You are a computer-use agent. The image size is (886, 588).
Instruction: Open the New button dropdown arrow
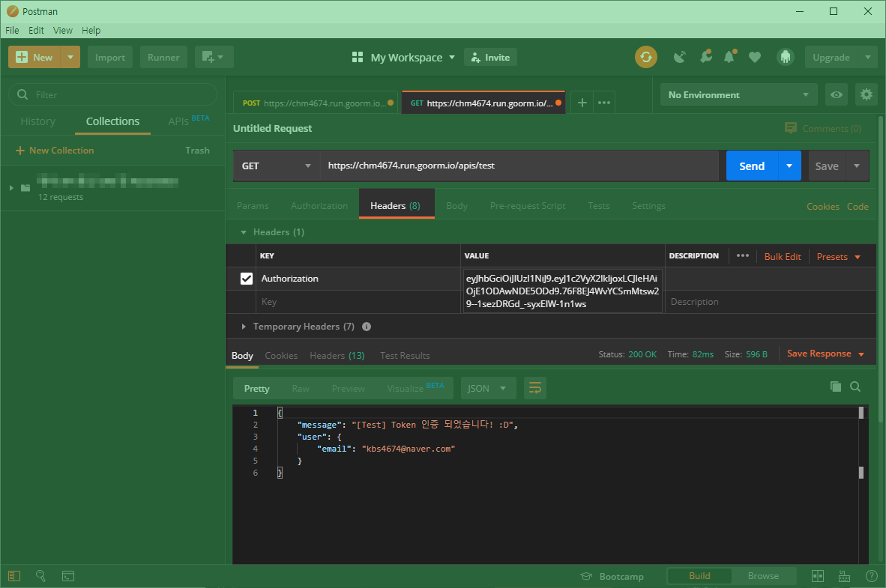pyautogui.click(x=70, y=57)
